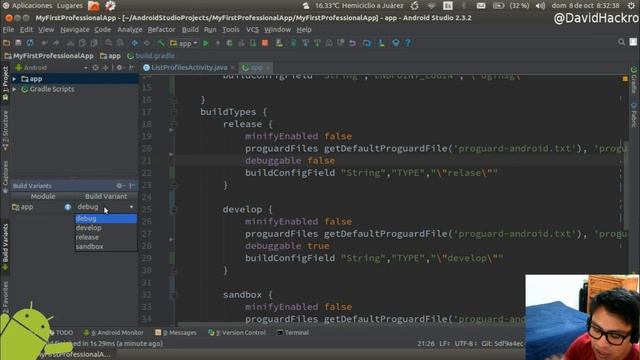The height and width of the screenshot is (360, 640).
Task: Toggle the Build Variants side panel tab
Action: [5, 247]
